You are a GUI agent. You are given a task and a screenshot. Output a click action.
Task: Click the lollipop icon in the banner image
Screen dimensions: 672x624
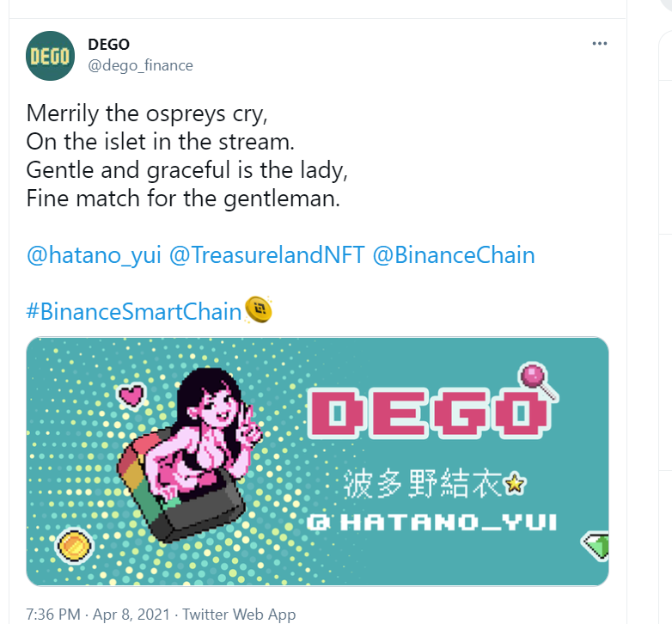(x=536, y=379)
